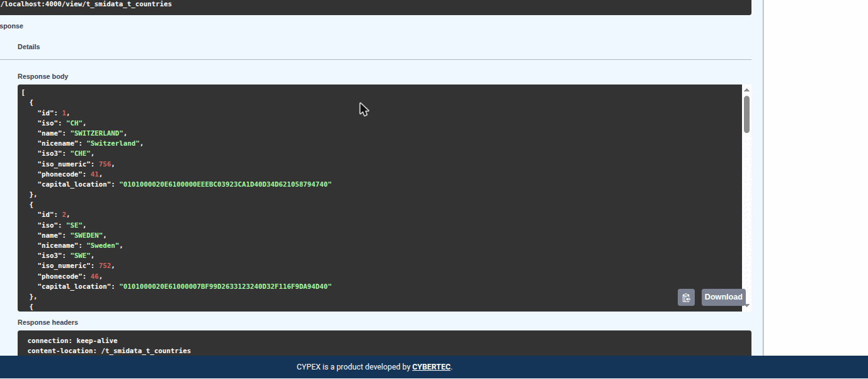Click the Response headers heading
The width and height of the screenshot is (868, 379).
(48, 322)
